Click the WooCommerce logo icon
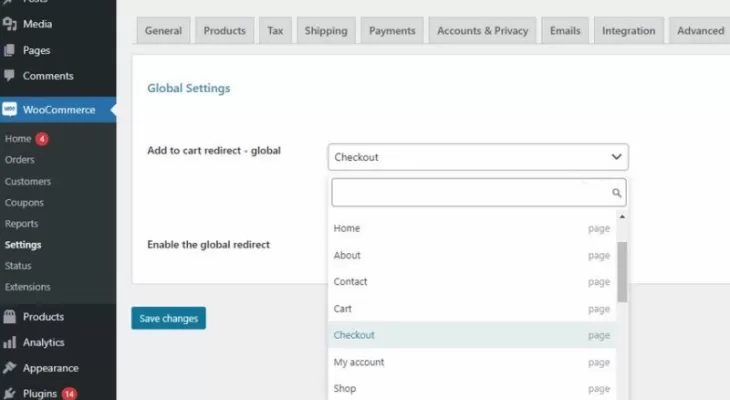The width and height of the screenshot is (730, 400). (x=9, y=109)
